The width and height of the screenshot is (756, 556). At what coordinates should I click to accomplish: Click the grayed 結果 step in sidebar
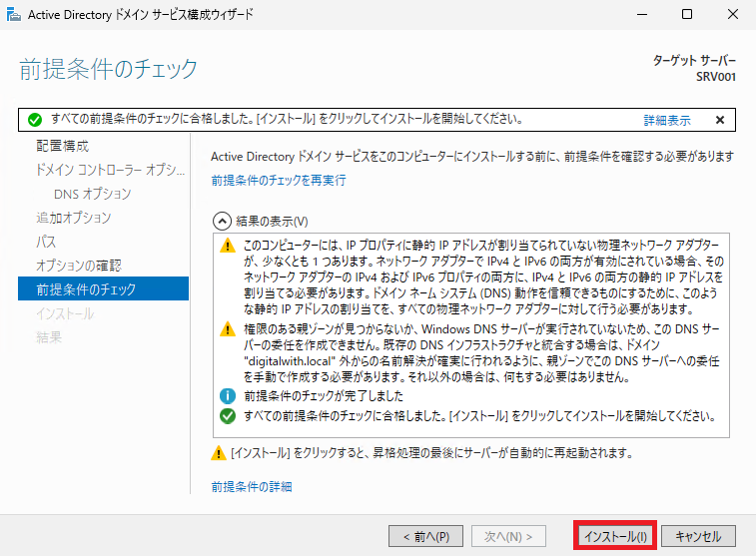pyautogui.click(x=49, y=337)
